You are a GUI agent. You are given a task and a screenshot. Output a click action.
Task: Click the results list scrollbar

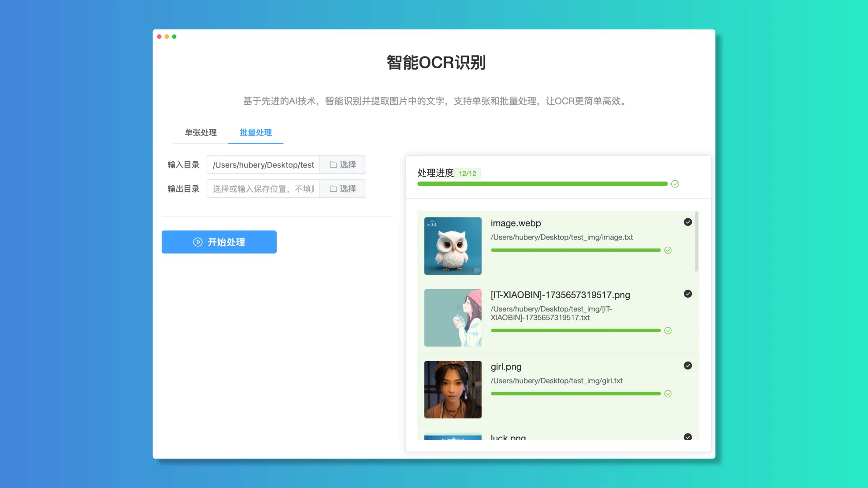(x=696, y=242)
